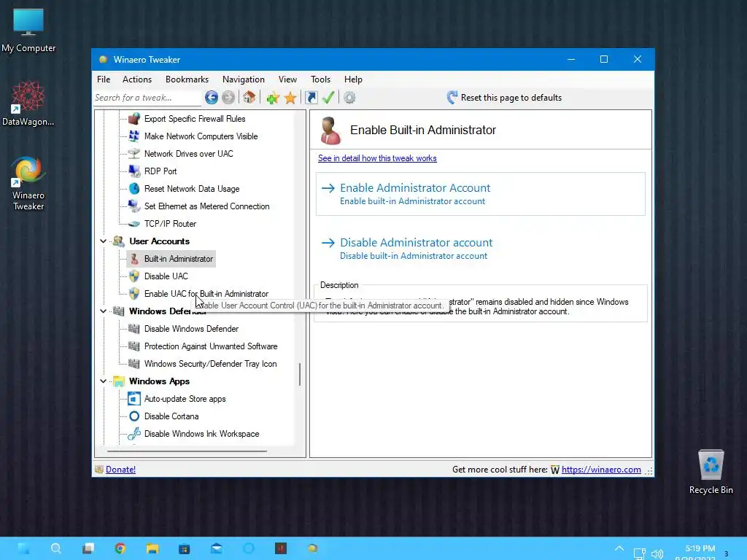Open the View menu
The image size is (747, 560).
click(287, 79)
